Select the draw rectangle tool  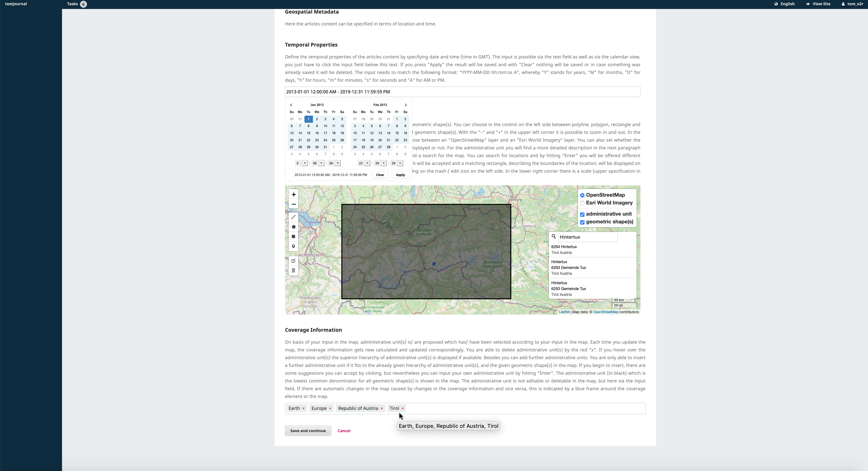tap(293, 237)
